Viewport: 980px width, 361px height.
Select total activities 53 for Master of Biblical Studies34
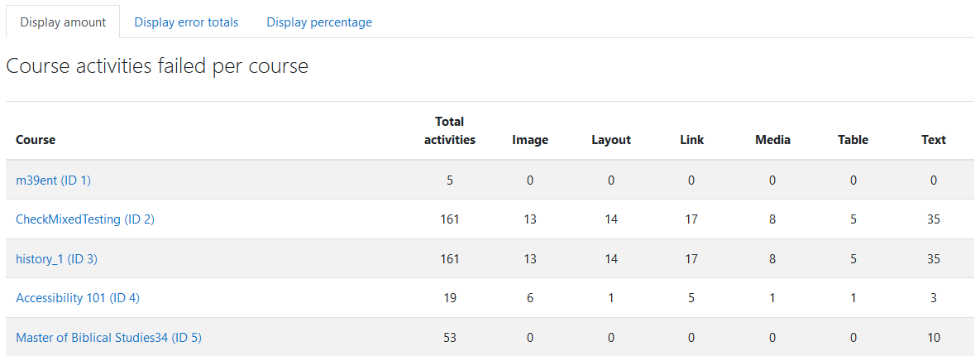pyautogui.click(x=450, y=338)
